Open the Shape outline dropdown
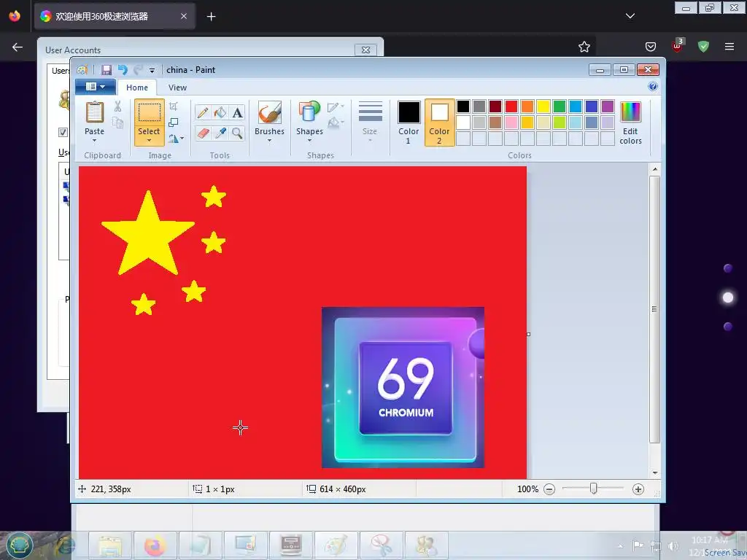Viewport: 747px width, 560px height. click(x=336, y=106)
